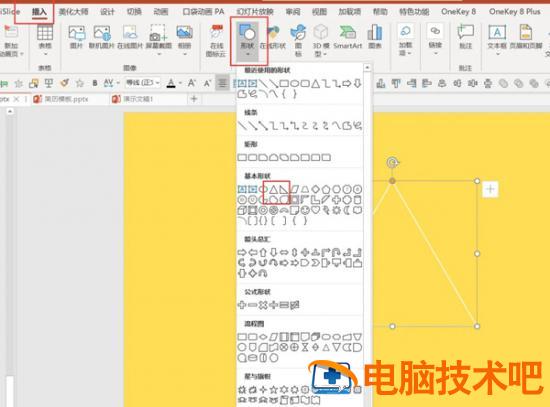
Task: Click the rotation handle above the triangle
Action: 393,162
